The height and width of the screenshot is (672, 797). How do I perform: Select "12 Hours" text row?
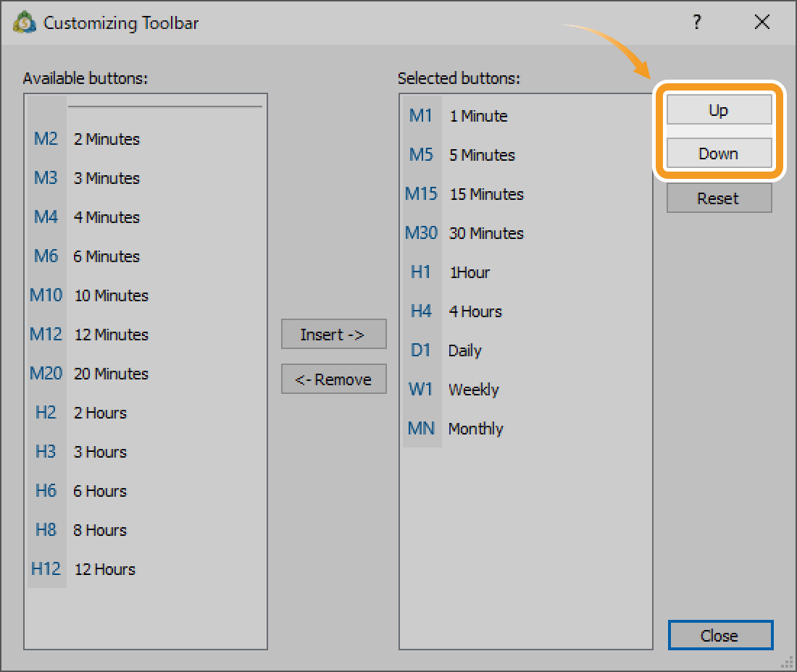[105, 569]
